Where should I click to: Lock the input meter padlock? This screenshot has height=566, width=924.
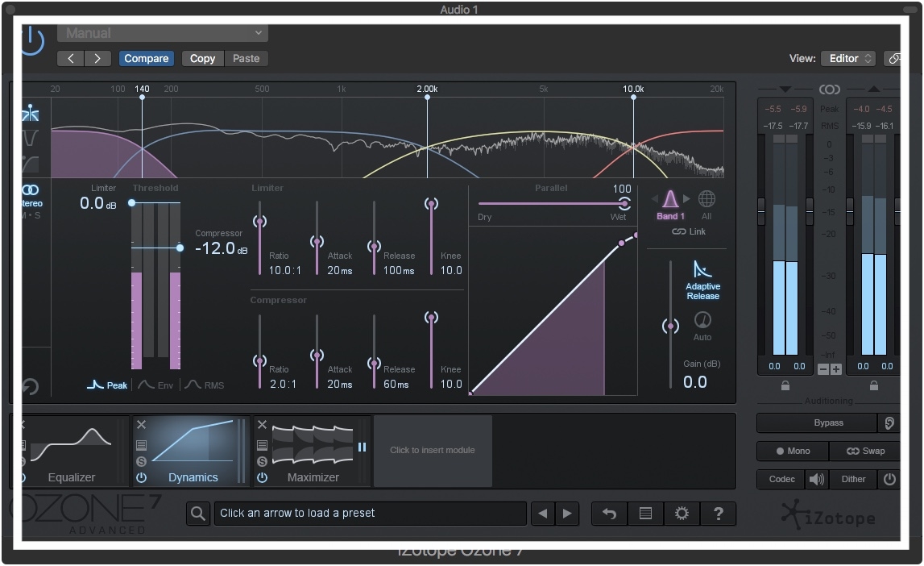(785, 385)
